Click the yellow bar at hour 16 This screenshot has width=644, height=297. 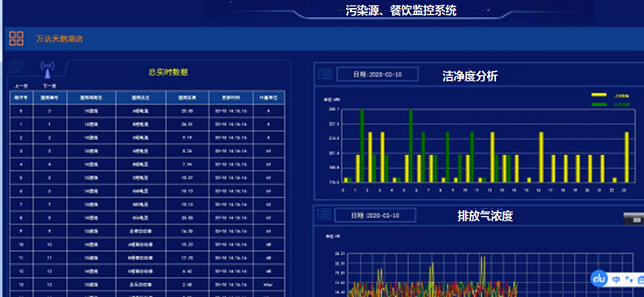pyautogui.click(x=541, y=157)
